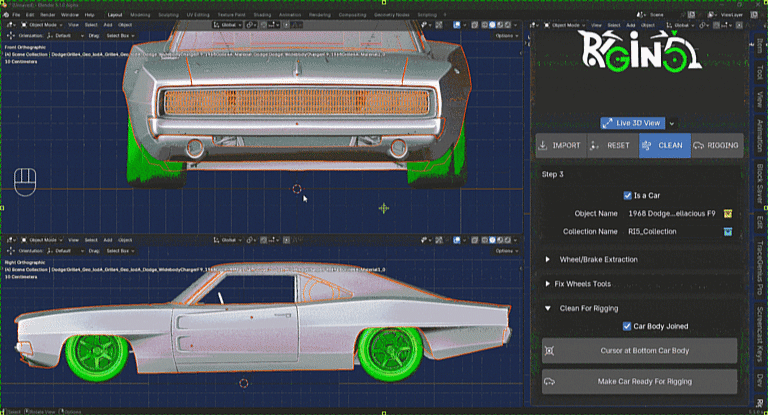
Task: Select rendered shading in front viewport
Action: click(507, 24)
